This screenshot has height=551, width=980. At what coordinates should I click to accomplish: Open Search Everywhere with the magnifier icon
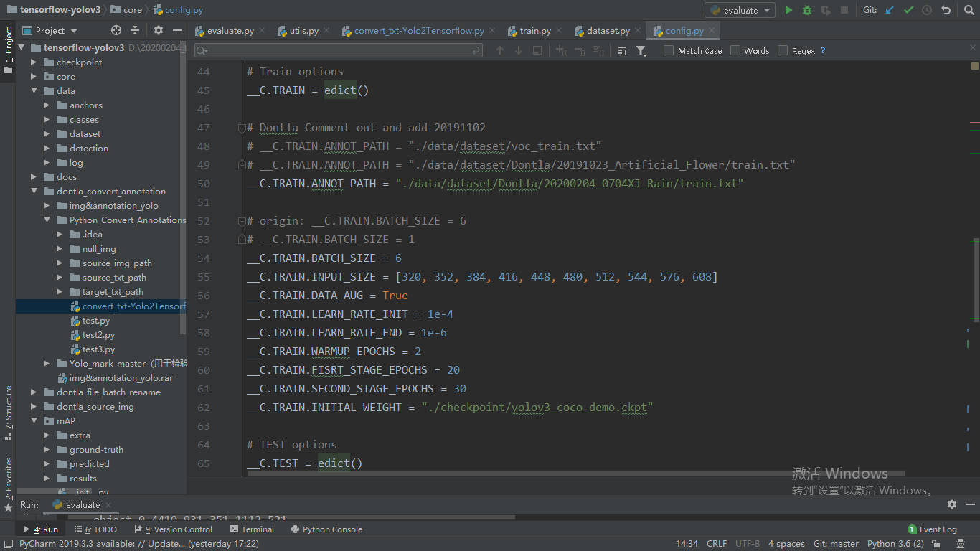click(969, 10)
